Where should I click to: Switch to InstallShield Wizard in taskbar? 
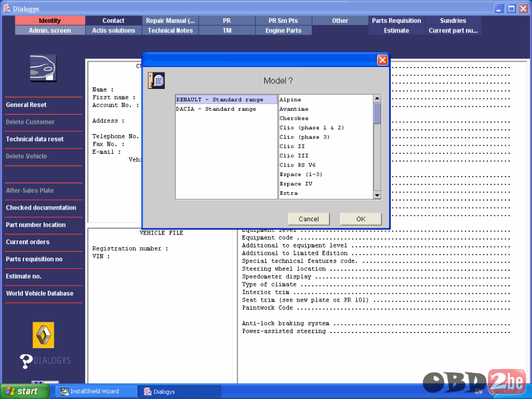click(96, 391)
